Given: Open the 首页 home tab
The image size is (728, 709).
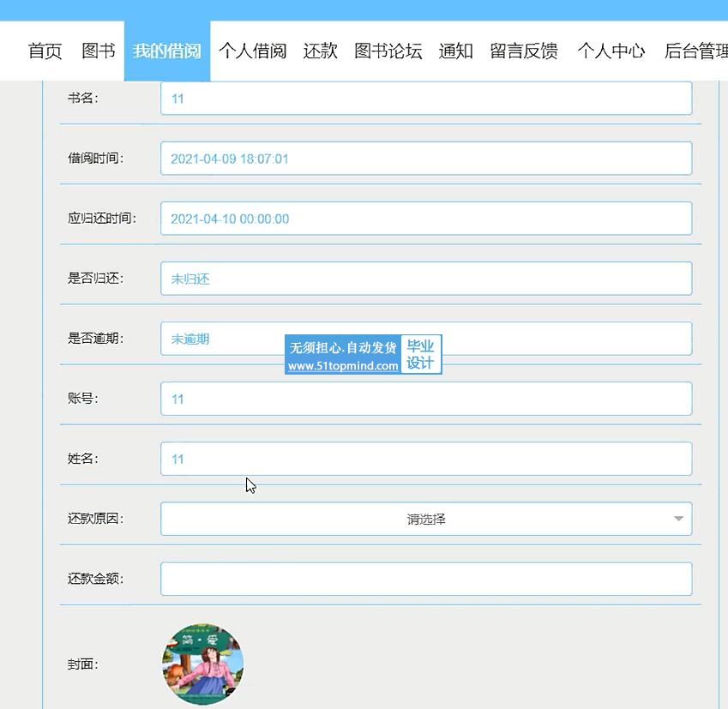Looking at the screenshot, I should click(x=45, y=51).
